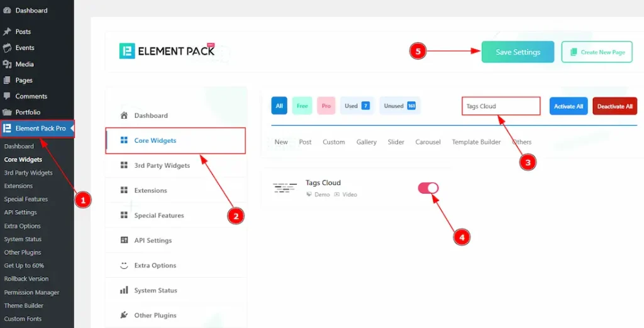This screenshot has height=328, width=644.
Task: Open Special Features in WordPress sidebar
Action: 26,199
